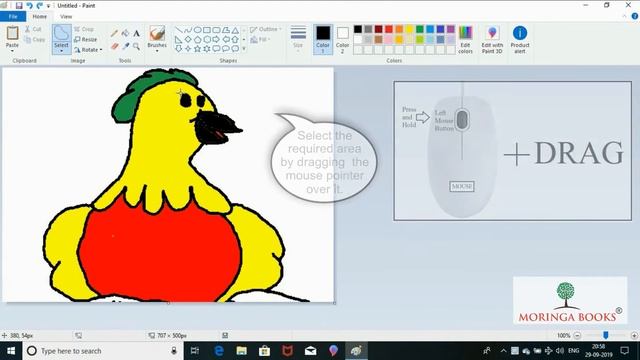Screen dimensions: 640x360
Task: Open the File menu
Action: coord(13,16)
